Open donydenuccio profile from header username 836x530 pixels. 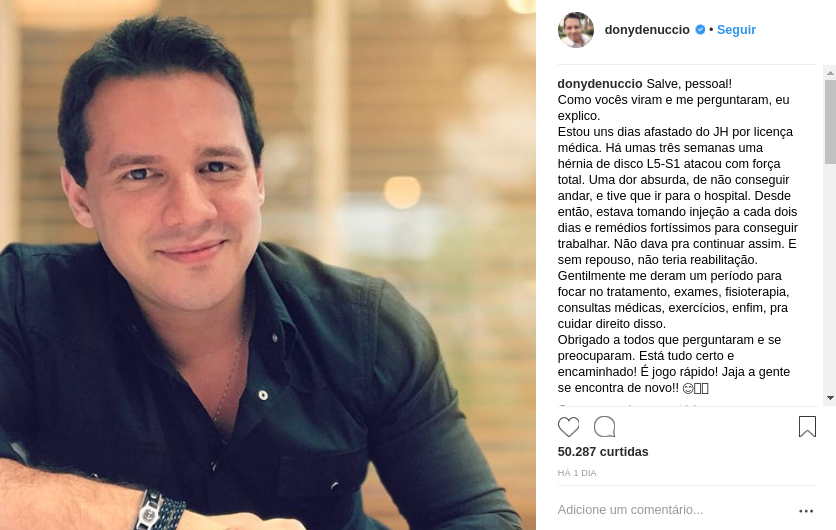647,30
